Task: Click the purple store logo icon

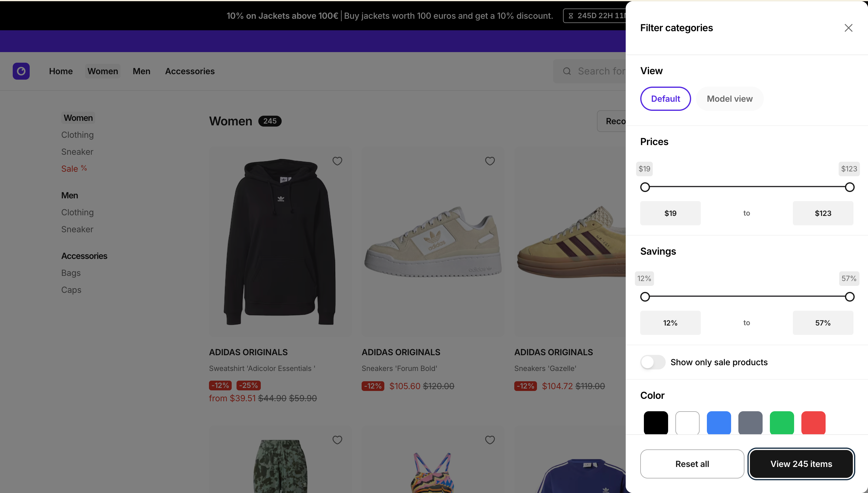Action: tap(21, 71)
